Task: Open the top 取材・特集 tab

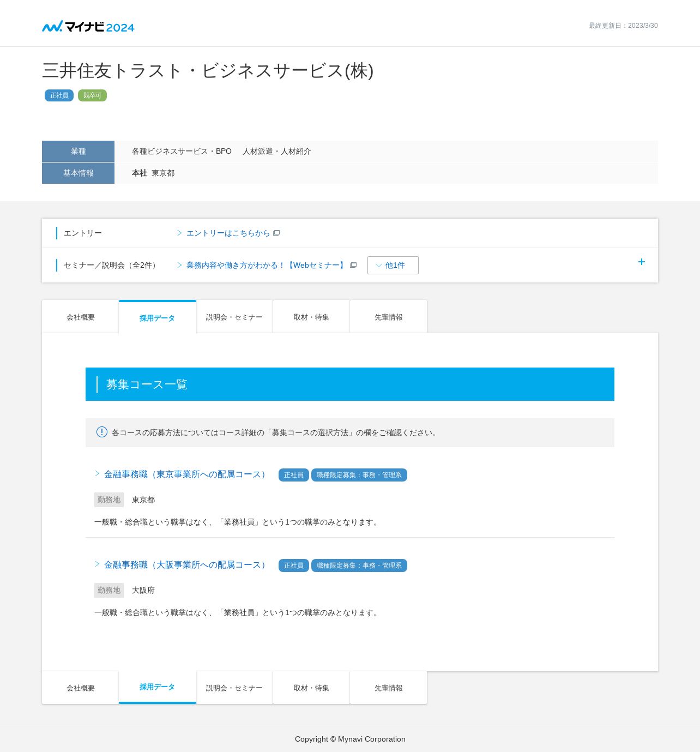Action: [x=311, y=316]
